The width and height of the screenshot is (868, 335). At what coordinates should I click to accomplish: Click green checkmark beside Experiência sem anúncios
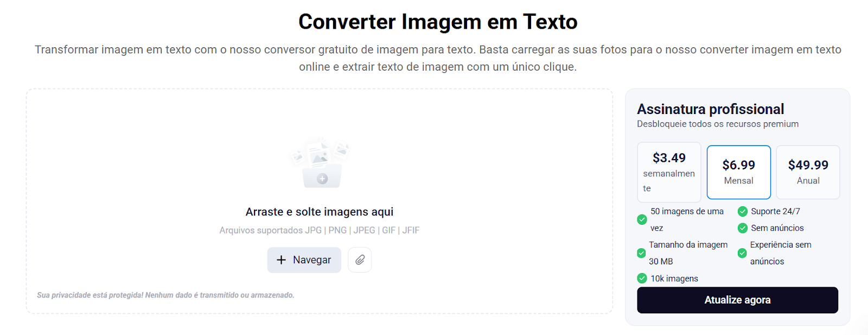tap(742, 253)
